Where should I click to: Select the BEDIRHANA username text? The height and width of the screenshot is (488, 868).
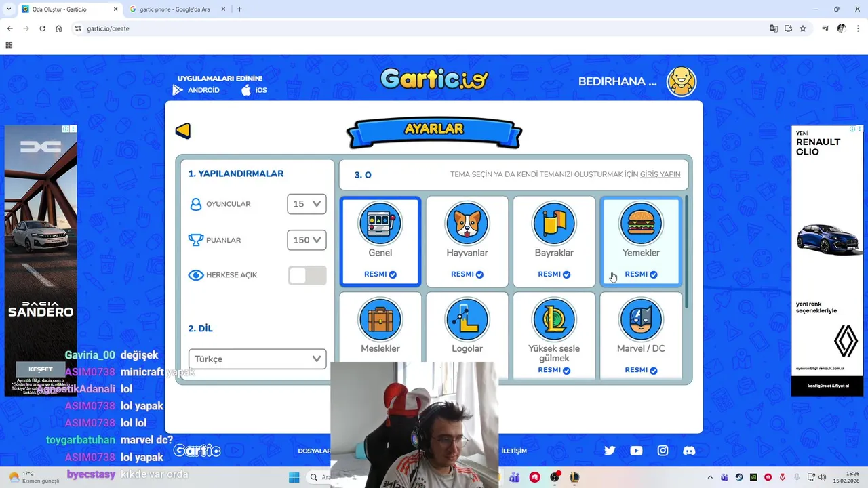[617, 81]
